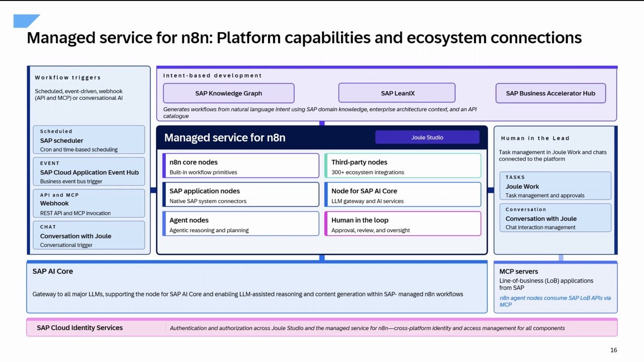The image size is (644, 362).
Task: Choose the SAP application nodes card
Action: click(x=240, y=195)
